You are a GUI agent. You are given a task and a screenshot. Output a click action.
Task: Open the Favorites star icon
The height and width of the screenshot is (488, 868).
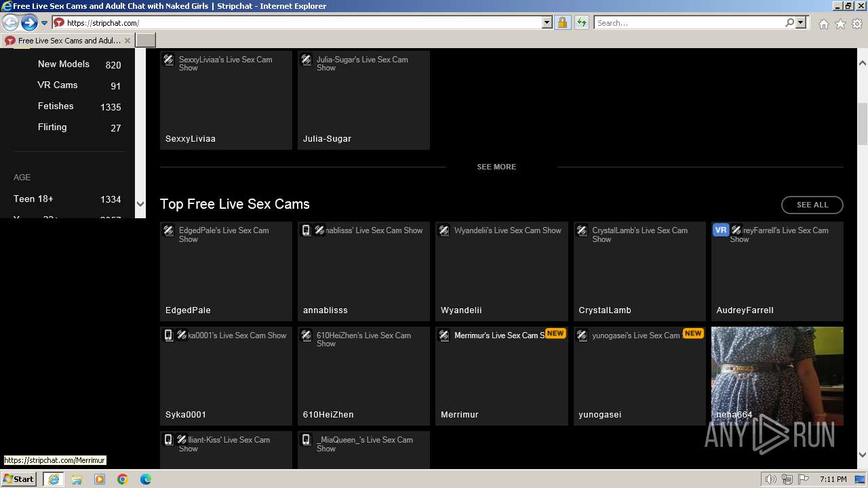coord(840,23)
